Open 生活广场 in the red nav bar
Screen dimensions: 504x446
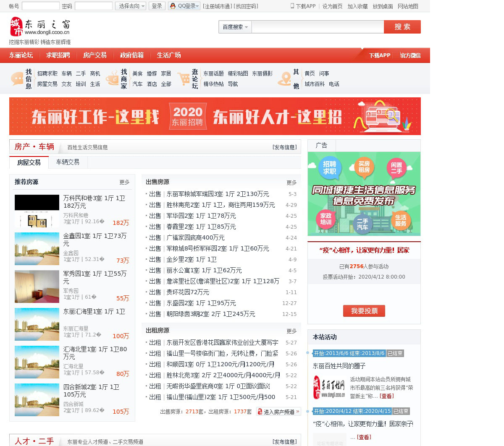169,55
